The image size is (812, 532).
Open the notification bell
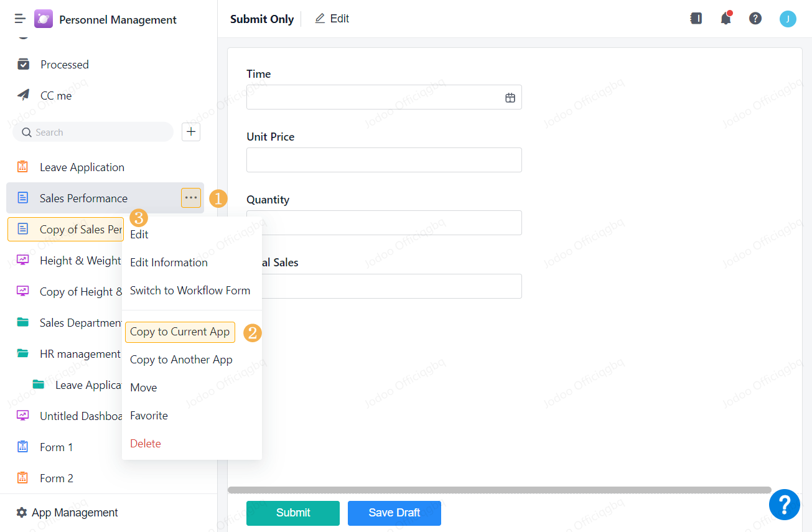point(726,19)
